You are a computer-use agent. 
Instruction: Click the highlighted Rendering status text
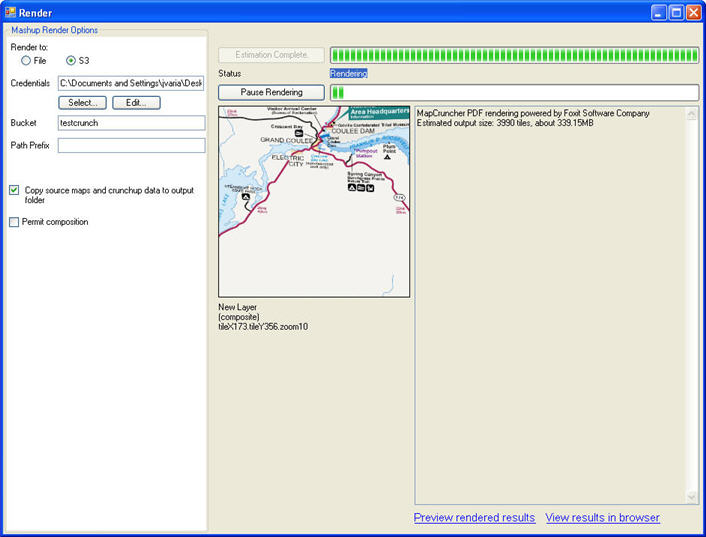(348, 74)
